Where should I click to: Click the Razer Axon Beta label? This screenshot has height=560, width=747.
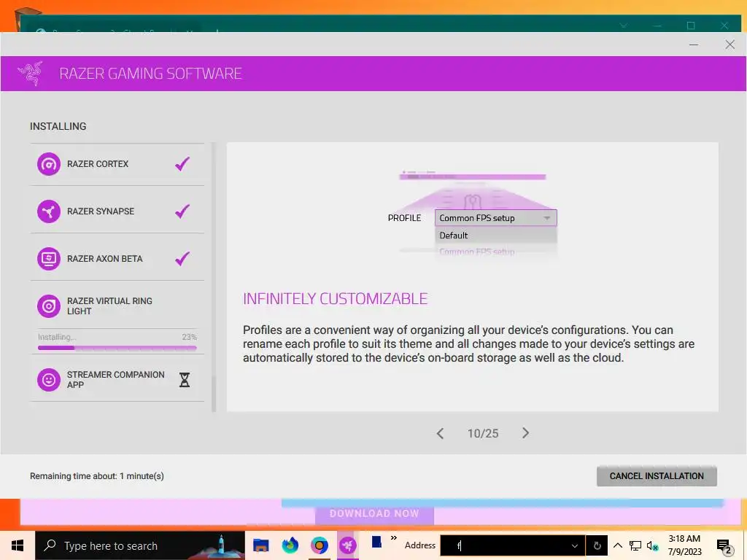point(105,259)
